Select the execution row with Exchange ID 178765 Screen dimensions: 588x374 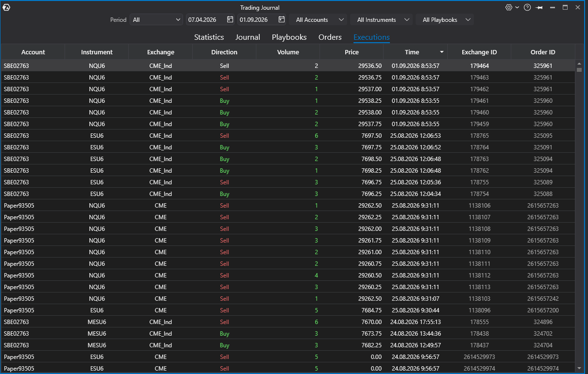(288, 136)
